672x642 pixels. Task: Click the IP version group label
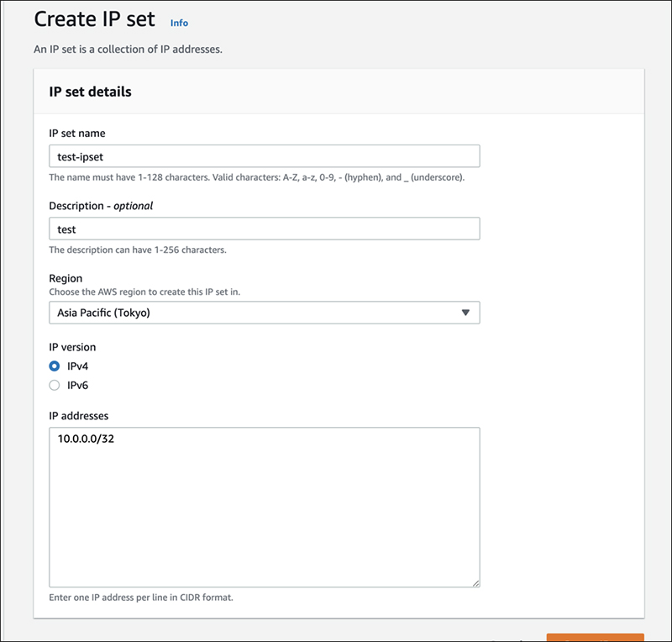point(72,347)
